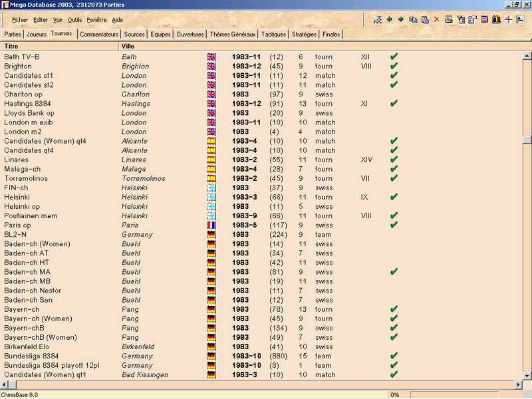This screenshot has height=399, width=532.
Task: Click the chessboard icon in the toolbar
Action: click(x=378, y=20)
